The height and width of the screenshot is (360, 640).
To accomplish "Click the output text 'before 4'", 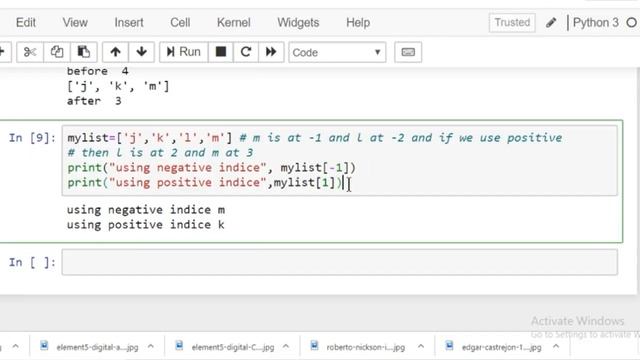I will [98, 71].
